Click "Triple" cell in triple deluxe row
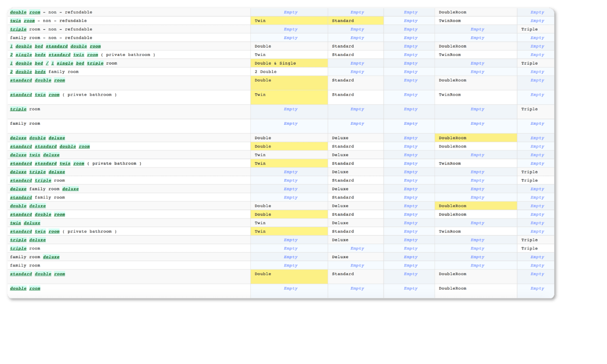Screen dimensions: 607x364 tap(535, 240)
